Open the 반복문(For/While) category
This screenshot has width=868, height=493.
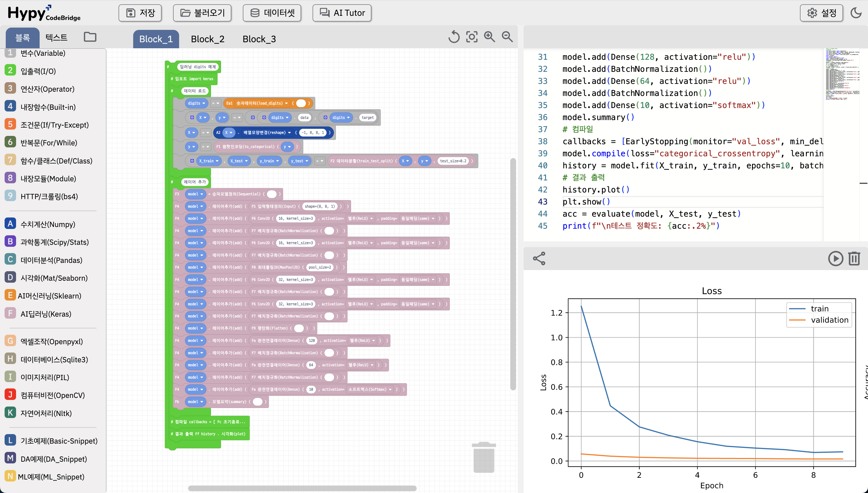tap(41, 142)
